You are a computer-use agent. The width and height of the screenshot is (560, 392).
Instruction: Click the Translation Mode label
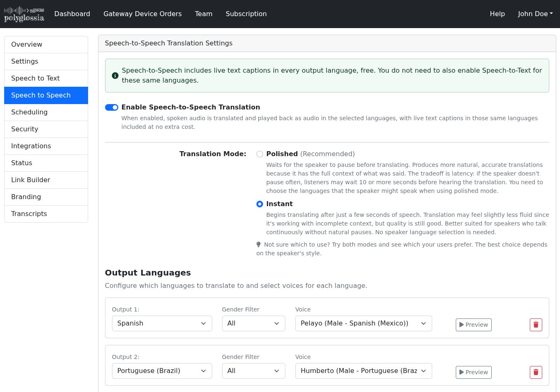[x=213, y=154]
